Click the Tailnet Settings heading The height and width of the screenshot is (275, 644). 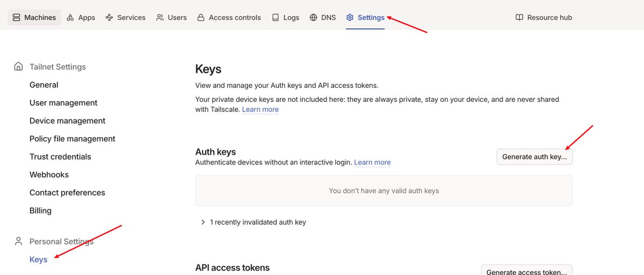click(x=57, y=67)
